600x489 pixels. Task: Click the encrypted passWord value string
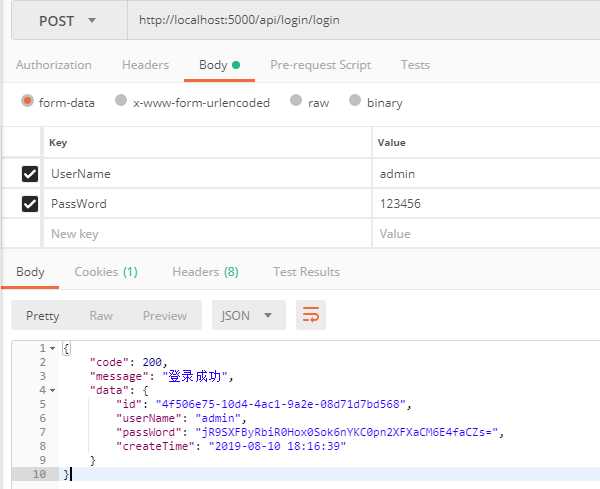347,432
